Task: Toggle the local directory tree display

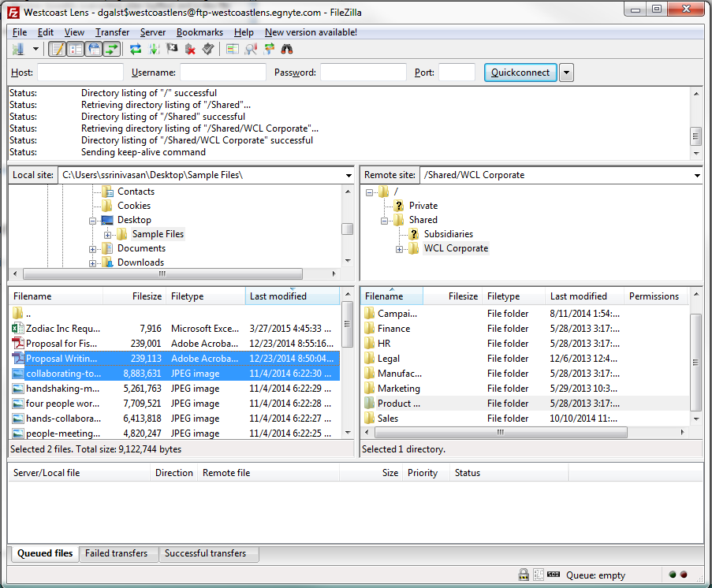Action: click(76, 49)
